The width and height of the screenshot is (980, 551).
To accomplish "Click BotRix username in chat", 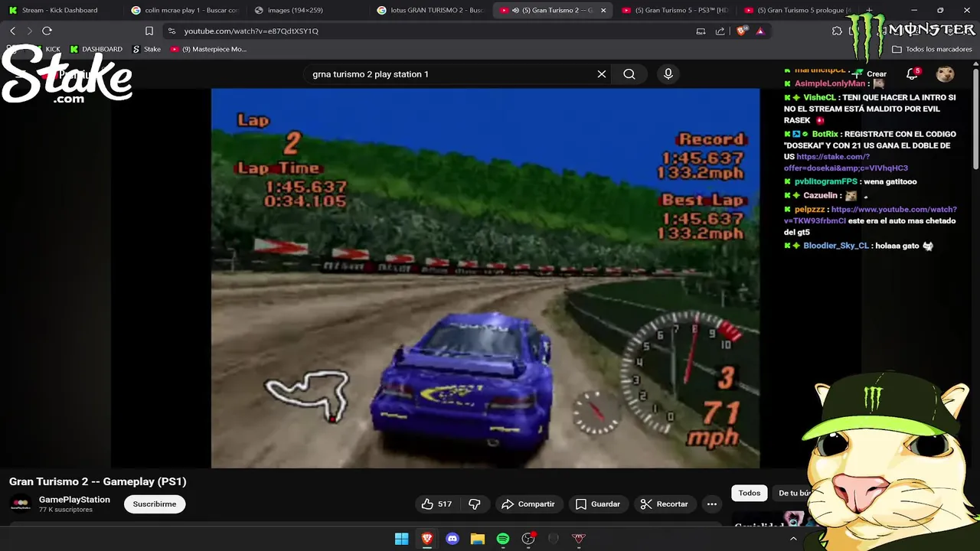I will pos(825,134).
